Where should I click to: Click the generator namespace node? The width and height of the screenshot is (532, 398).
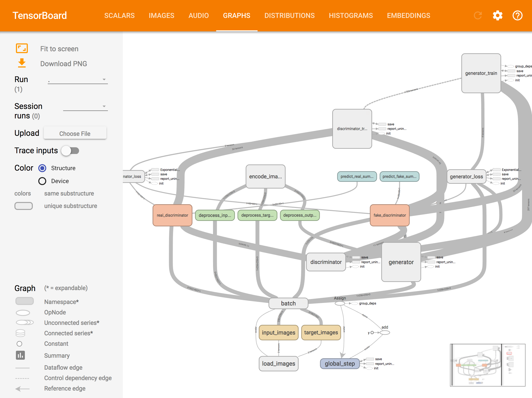[401, 262]
